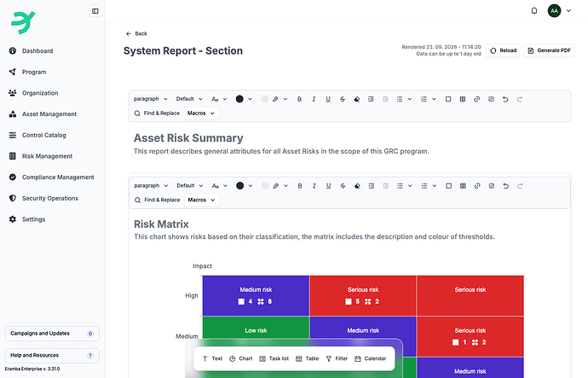Select the highlighter pen in the first toolbar
The height and width of the screenshot is (378, 588).
(x=275, y=99)
